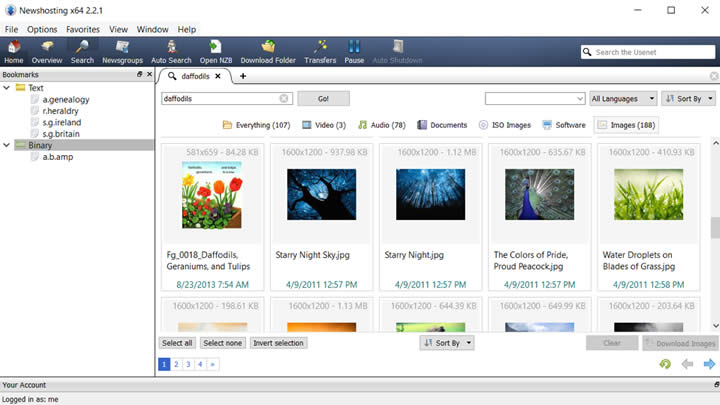Viewport: 720px width, 405px height.
Task: Collapse the Text bookmarks folder
Action: [8, 88]
